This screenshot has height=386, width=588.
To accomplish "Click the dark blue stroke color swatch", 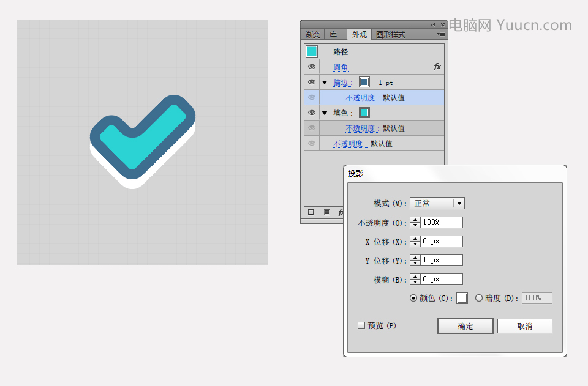I will 364,82.
